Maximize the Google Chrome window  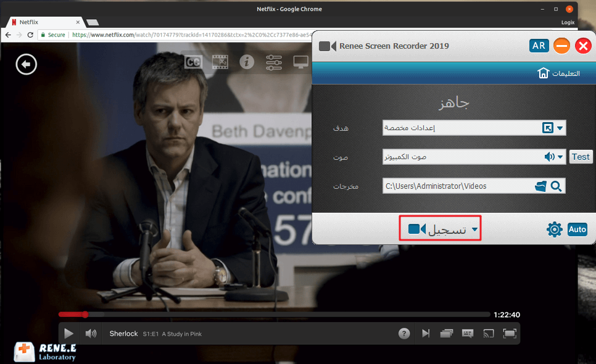pyautogui.click(x=556, y=9)
